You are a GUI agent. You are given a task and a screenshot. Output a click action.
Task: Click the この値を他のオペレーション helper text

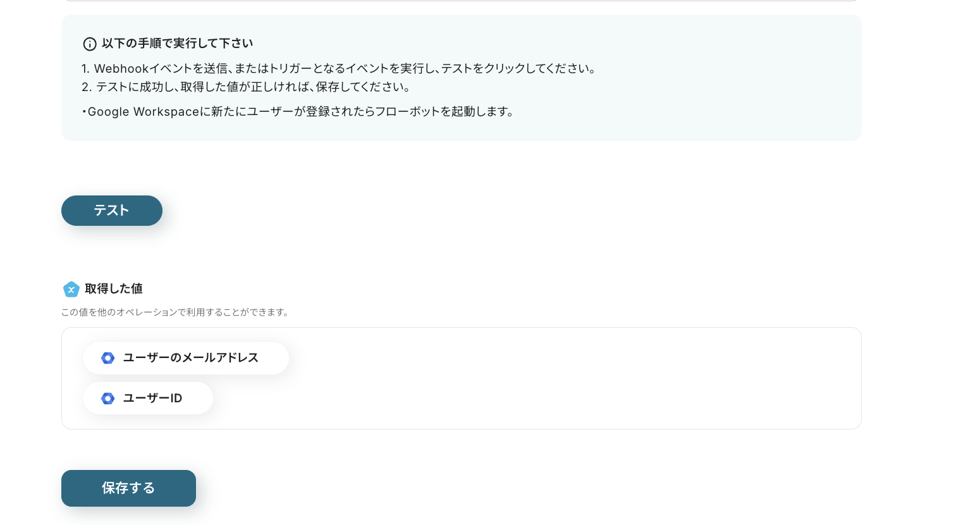[x=176, y=312]
